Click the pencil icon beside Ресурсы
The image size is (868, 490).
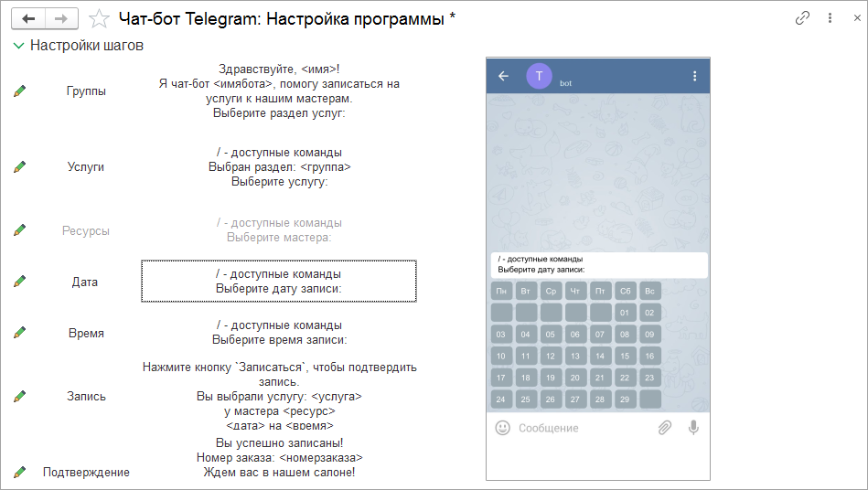pyautogui.click(x=19, y=230)
